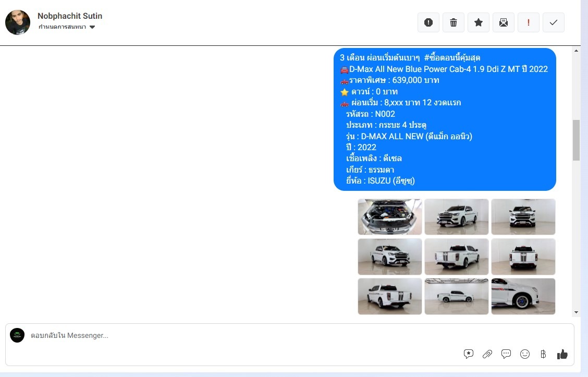This screenshot has width=588, height=377.
Task: Mark conversation as spam with exclamation circle icon
Action: (x=428, y=22)
